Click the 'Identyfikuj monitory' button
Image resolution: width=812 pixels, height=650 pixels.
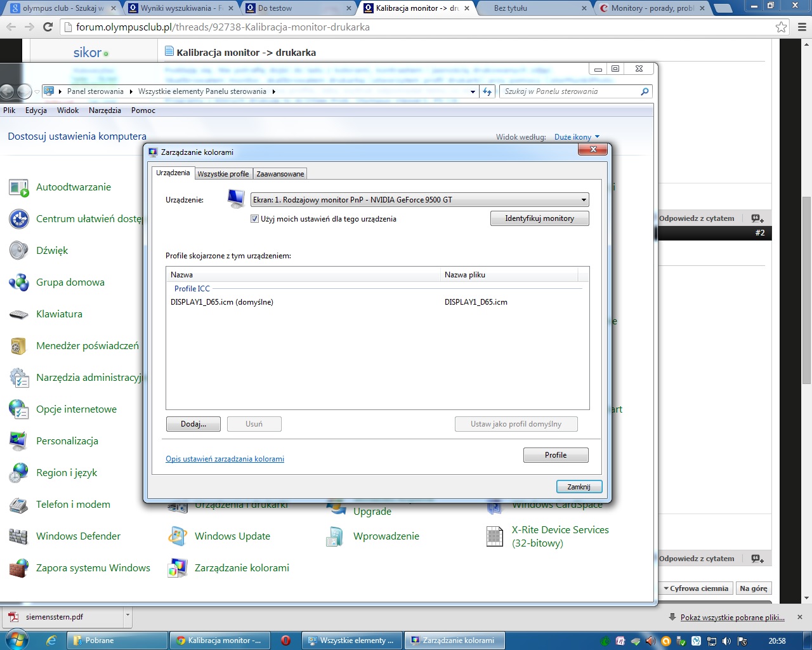(x=539, y=218)
